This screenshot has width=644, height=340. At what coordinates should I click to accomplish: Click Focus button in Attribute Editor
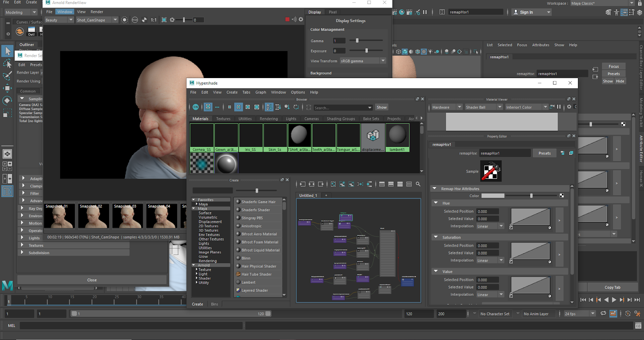tap(613, 66)
